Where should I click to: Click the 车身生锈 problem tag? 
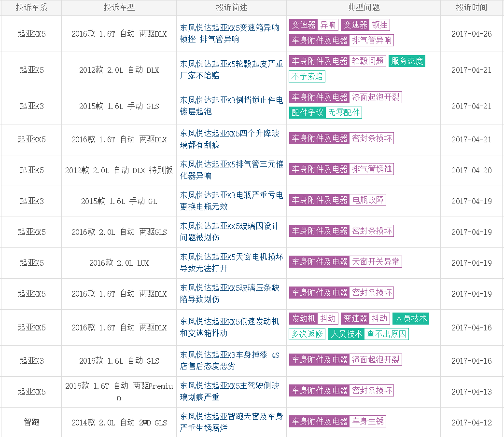(368, 421)
